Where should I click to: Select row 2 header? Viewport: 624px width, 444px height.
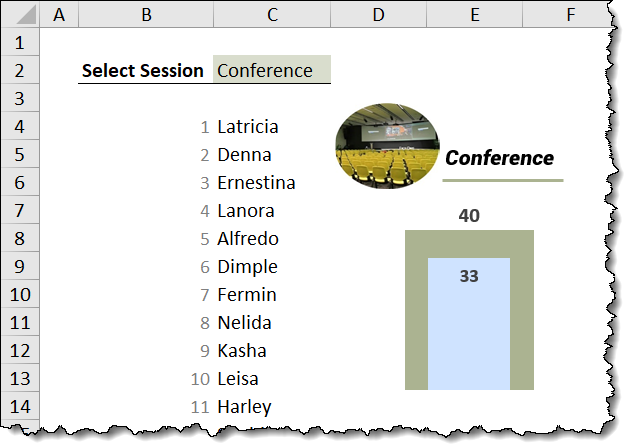(20, 70)
